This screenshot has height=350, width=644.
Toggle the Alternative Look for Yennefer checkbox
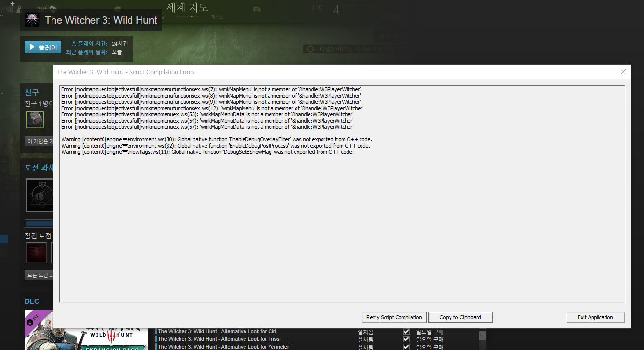point(406,347)
